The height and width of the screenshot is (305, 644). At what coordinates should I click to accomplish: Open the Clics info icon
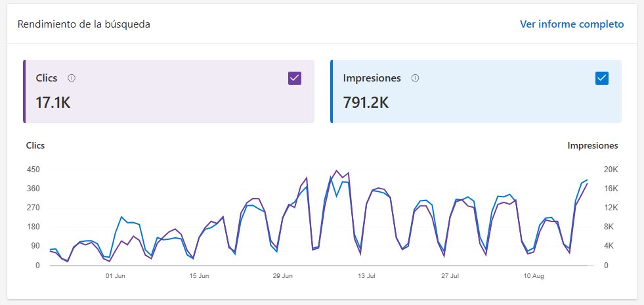tap(72, 78)
